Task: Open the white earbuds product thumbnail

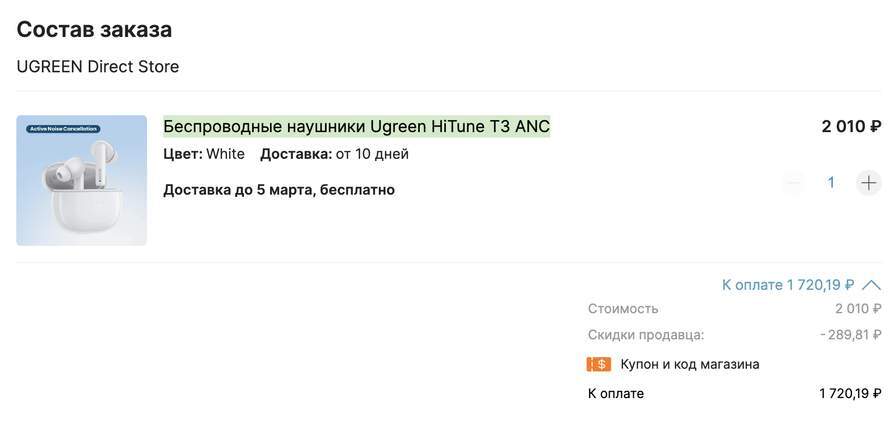Action: 82,180
